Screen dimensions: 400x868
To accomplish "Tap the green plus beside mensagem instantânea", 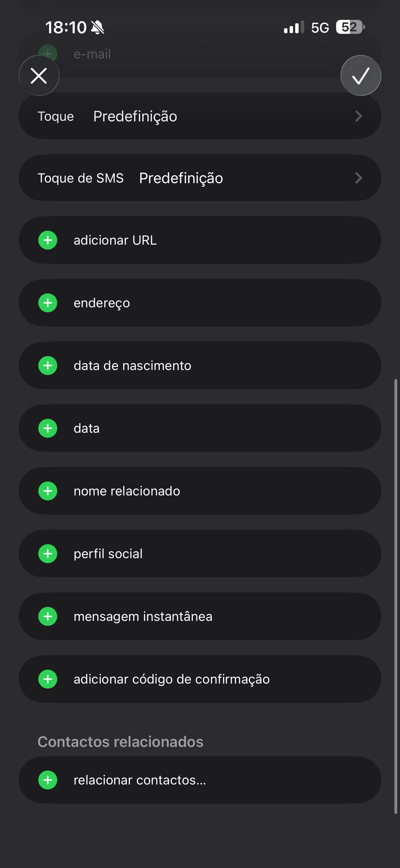I will point(48,616).
